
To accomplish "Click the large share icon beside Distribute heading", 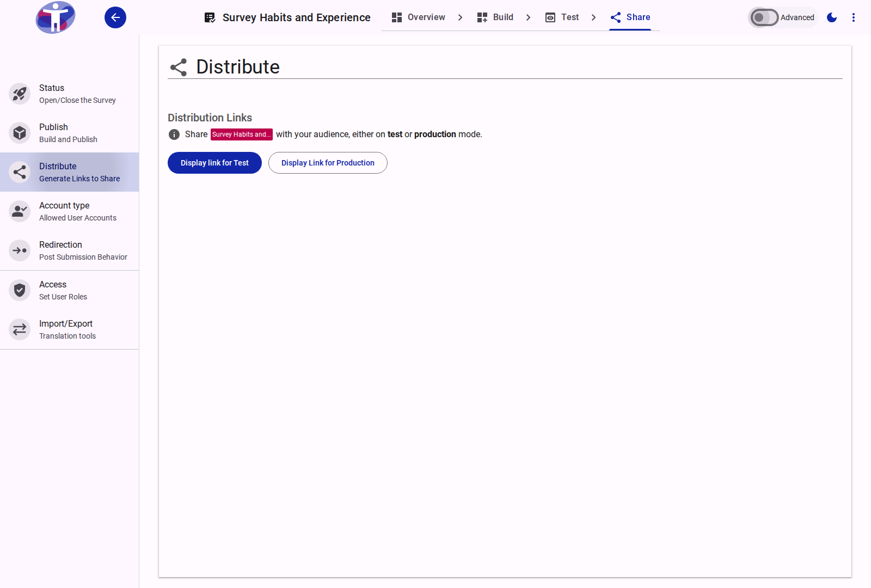I will click(179, 68).
